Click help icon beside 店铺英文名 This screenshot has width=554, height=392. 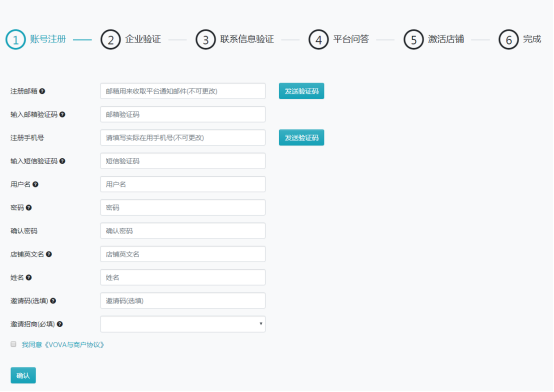49,254
